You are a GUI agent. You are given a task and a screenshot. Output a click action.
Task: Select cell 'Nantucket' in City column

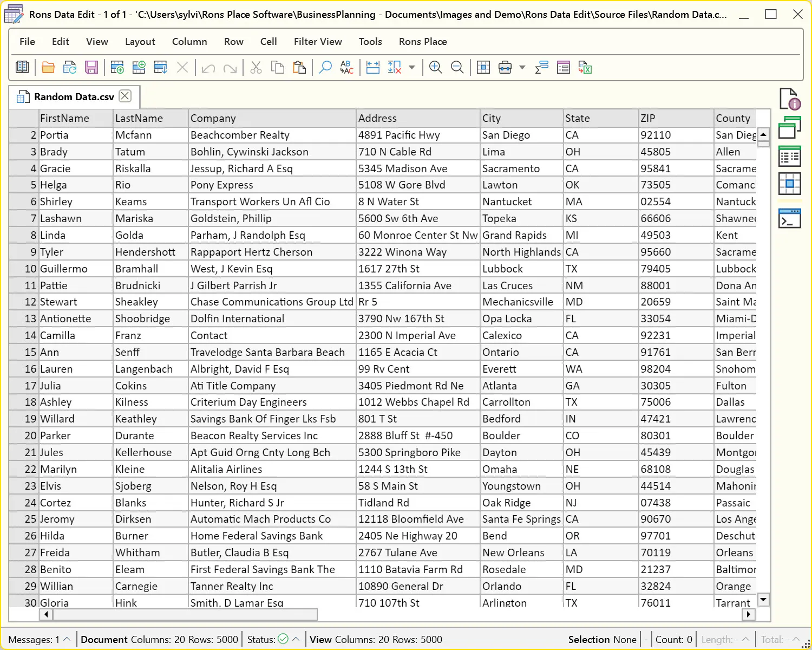pos(521,201)
